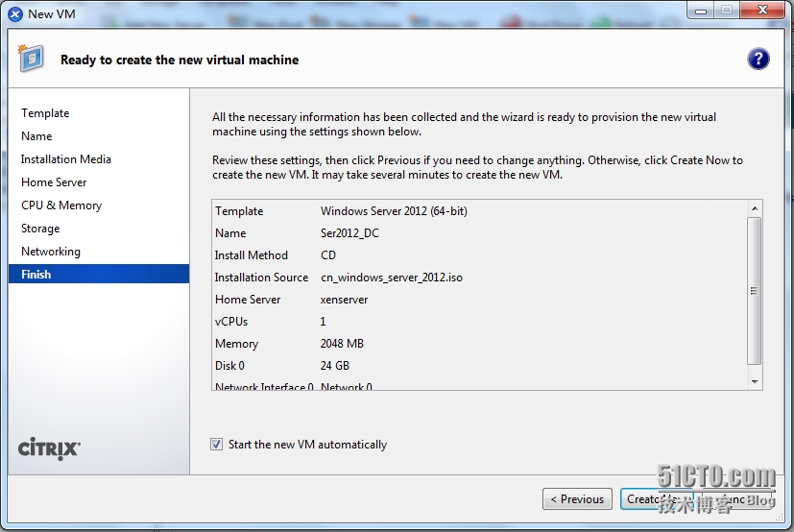Image resolution: width=794 pixels, height=532 pixels.
Task: Select the vCPUs value 1
Action: [323, 322]
